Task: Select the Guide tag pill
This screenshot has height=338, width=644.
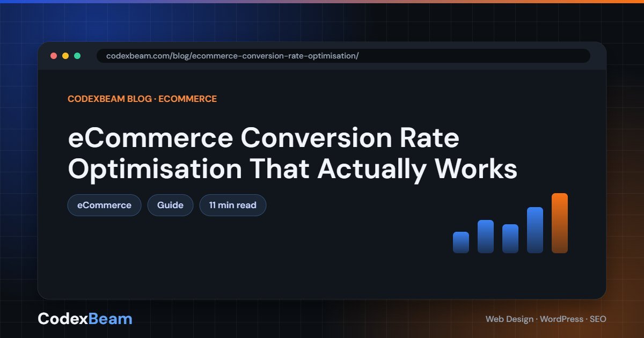Action: click(170, 205)
